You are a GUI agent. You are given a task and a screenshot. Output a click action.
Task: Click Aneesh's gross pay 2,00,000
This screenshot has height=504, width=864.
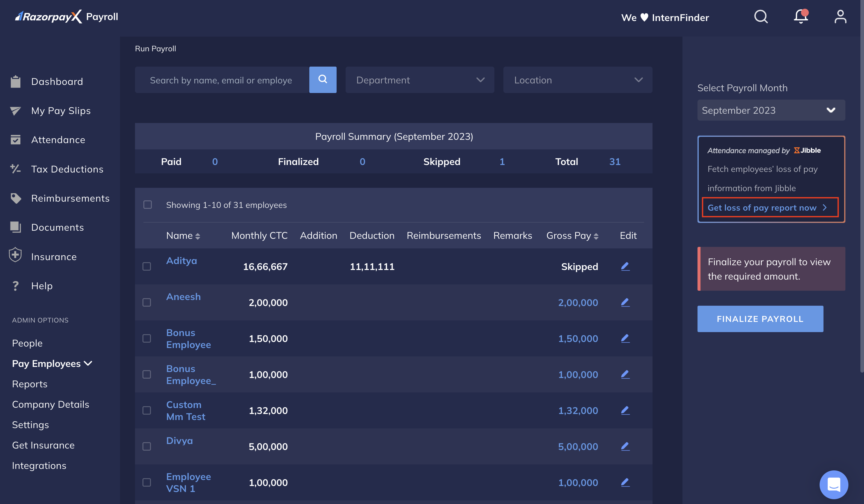pyautogui.click(x=578, y=302)
